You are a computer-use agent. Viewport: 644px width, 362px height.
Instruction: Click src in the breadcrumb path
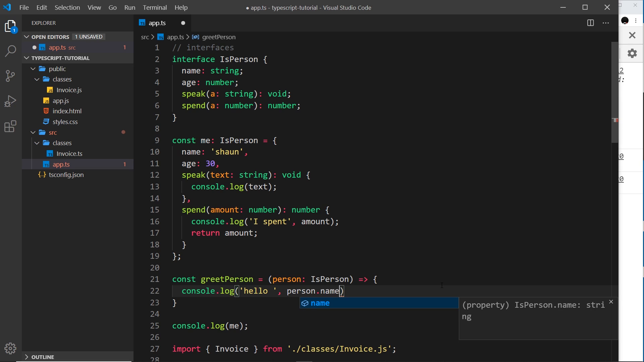click(145, 37)
